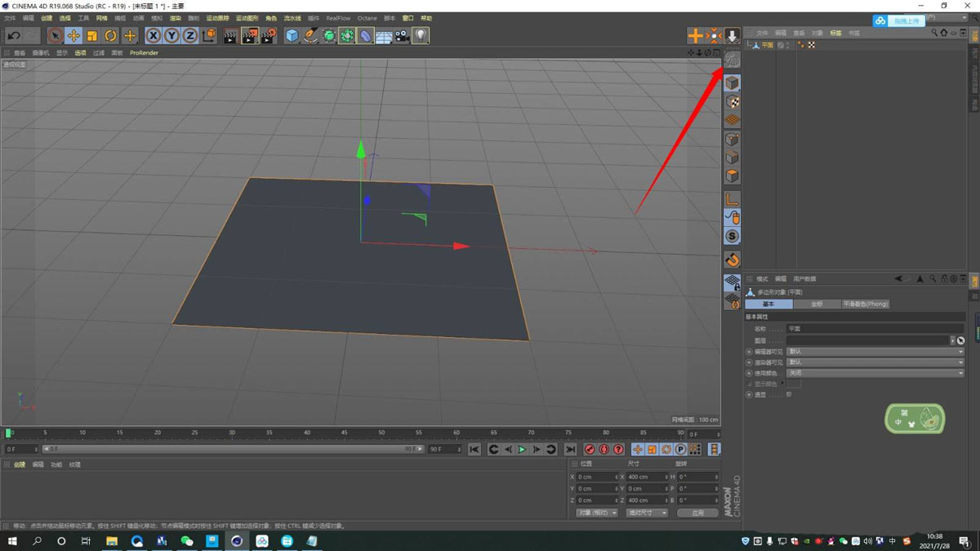Select the Scale tool

point(92,35)
